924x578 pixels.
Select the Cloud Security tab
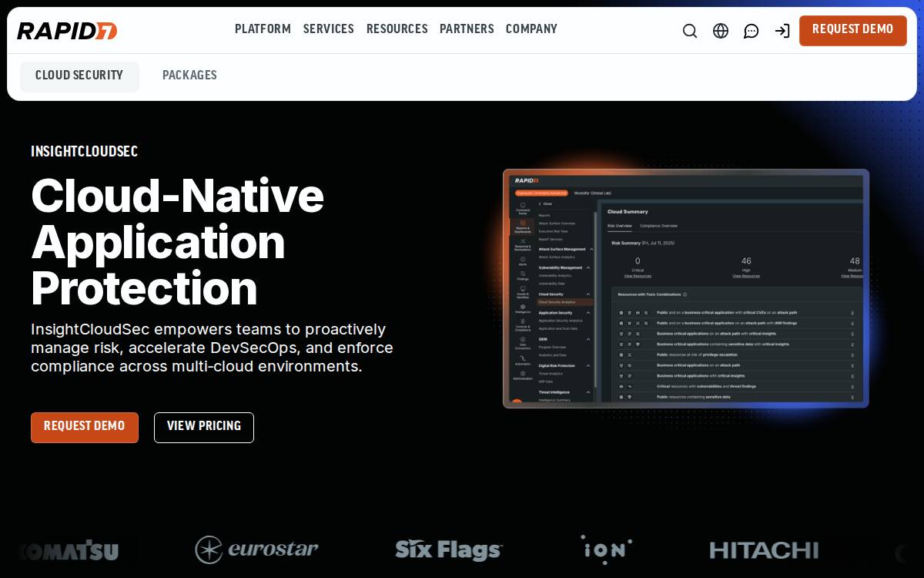coord(79,76)
